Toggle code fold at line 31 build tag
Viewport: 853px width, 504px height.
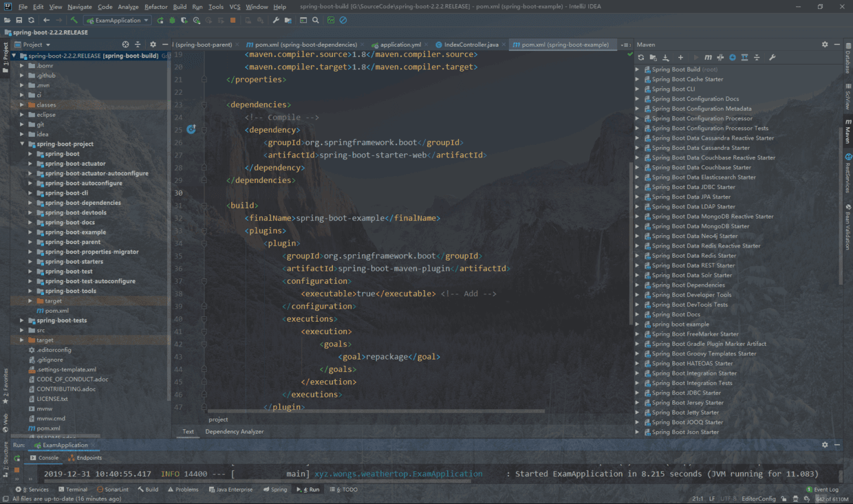(x=204, y=205)
